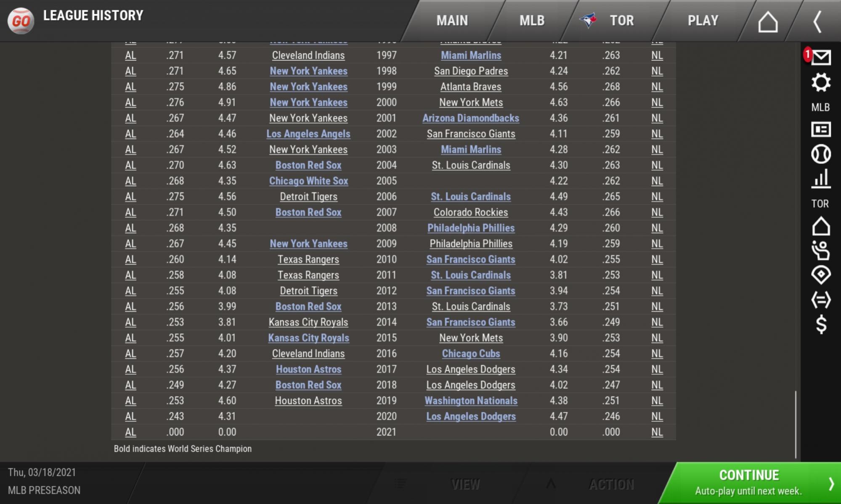Open the Chicago Cubs 2016 champion link
The width and height of the screenshot is (841, 504).
pyautogui.click(x=470, y=354)
